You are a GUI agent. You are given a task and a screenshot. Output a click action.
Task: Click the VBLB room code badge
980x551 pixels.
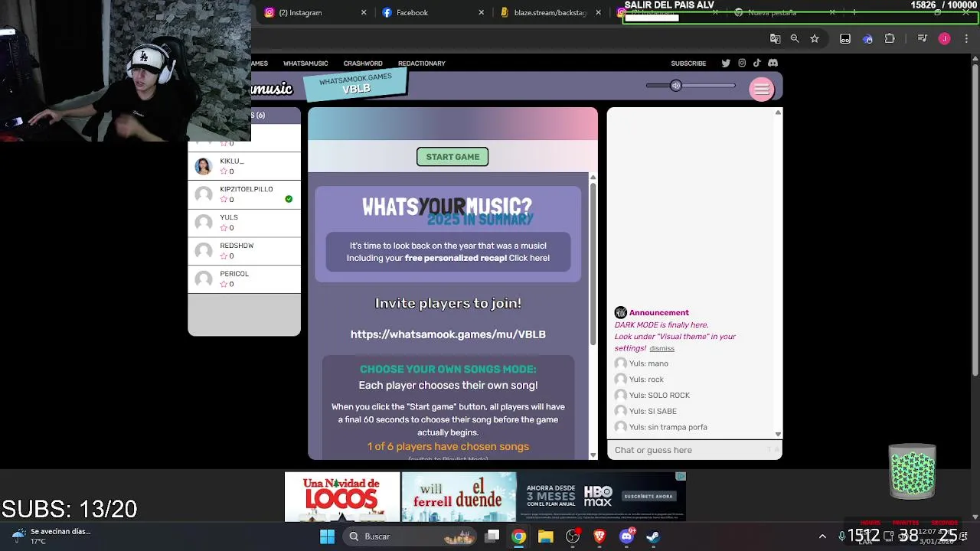pyautogui.click(x=355, y=84)
